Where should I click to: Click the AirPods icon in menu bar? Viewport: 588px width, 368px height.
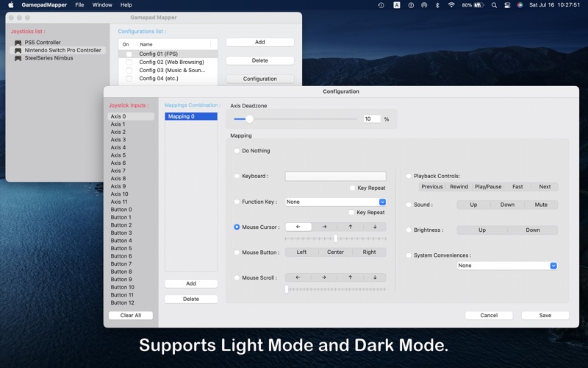coord(424,5)
